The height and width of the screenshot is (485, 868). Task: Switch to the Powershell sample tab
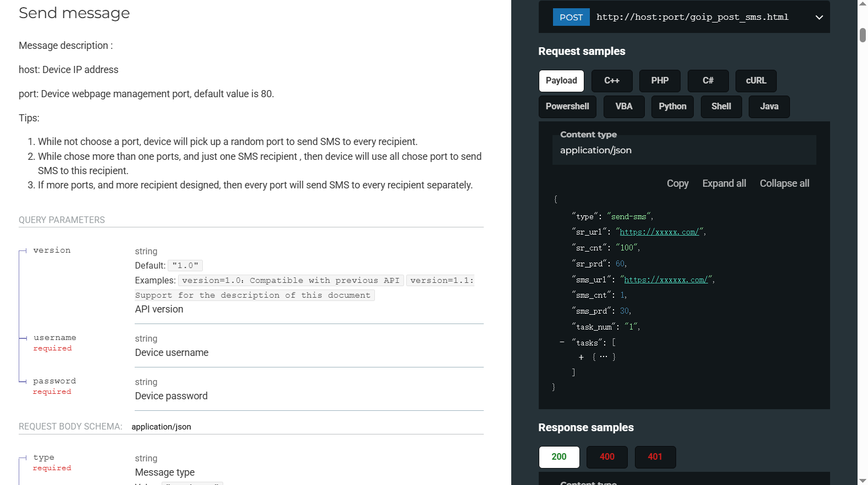[567, 107]
